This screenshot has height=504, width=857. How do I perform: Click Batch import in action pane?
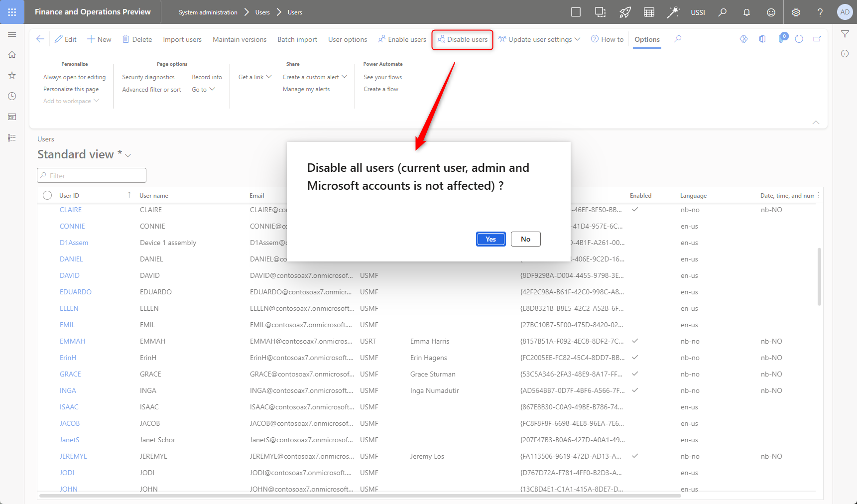[x=297, y=39]
